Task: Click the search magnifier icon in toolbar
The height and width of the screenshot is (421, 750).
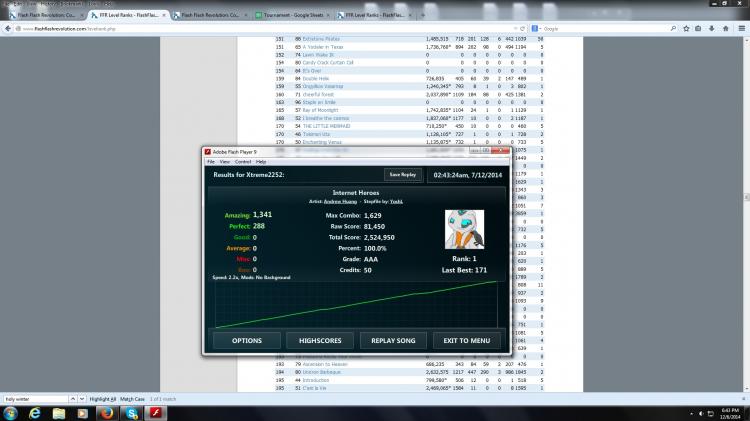Action: pos(673,29)
